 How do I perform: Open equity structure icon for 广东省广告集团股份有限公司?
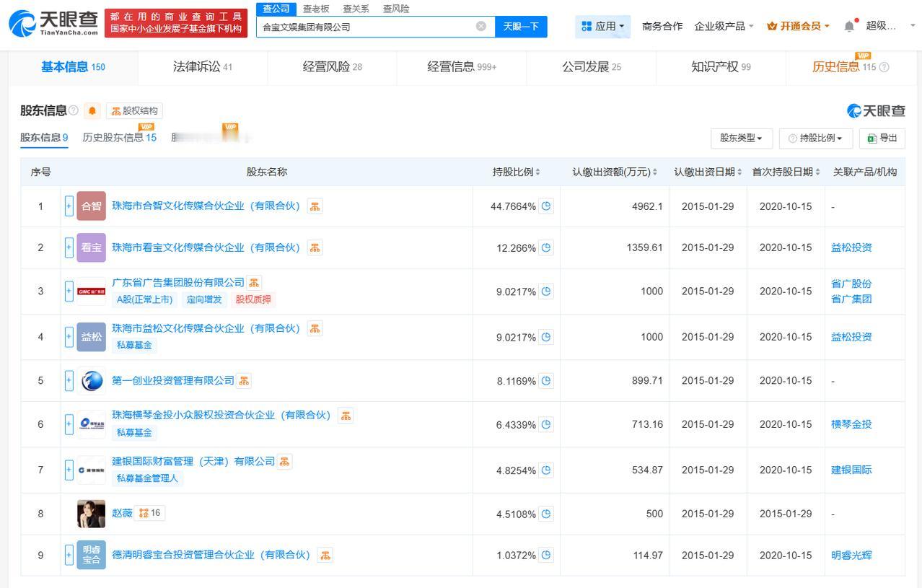coord(254,282)
